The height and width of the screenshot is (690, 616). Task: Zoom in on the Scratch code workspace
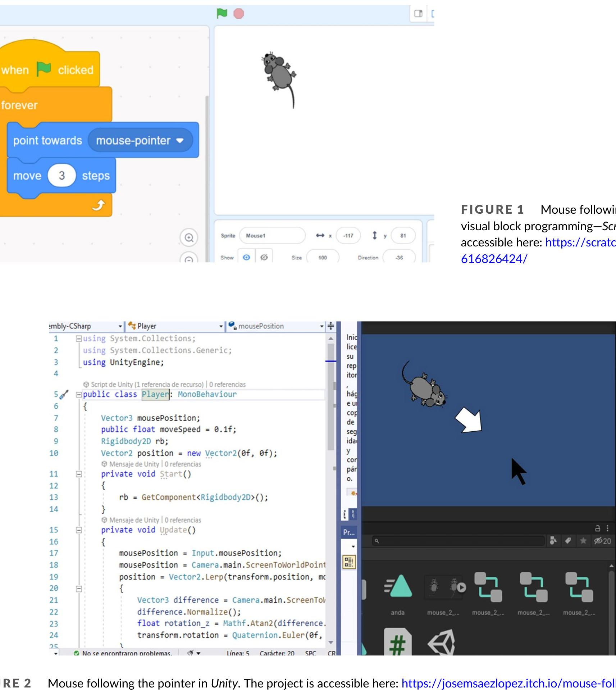click(x=189, y=237)
